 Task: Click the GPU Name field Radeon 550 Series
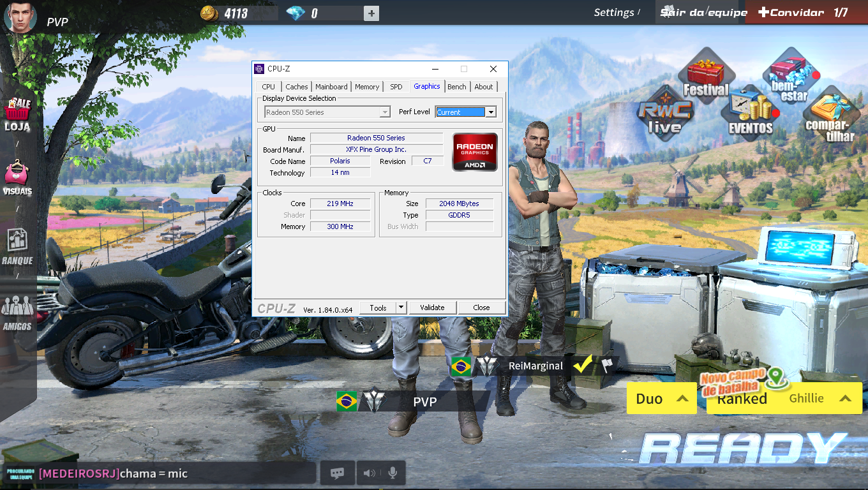click(376, 138)
